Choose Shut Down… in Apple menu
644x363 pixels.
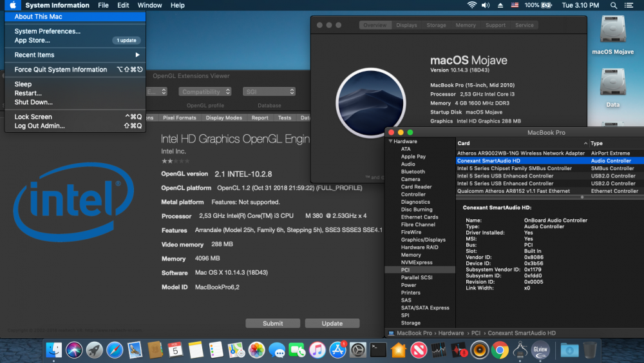pyautogui.click(x=75, y=102)
